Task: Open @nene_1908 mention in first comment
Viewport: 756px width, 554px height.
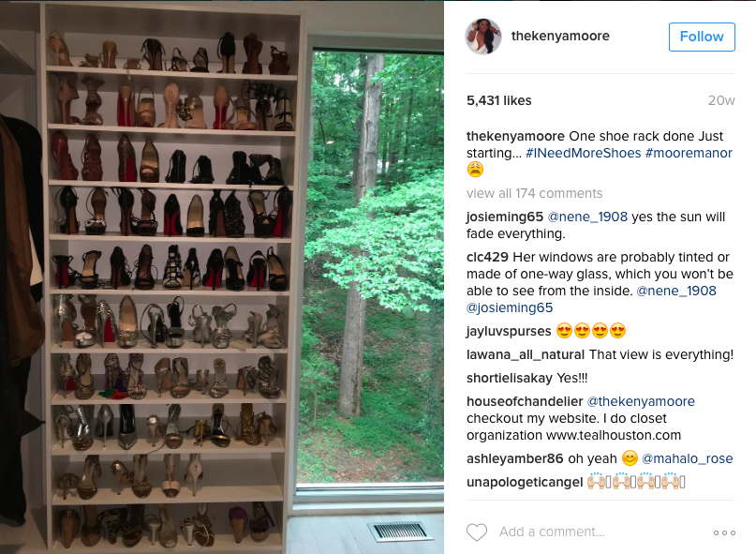Action: (x=587, y=217)
